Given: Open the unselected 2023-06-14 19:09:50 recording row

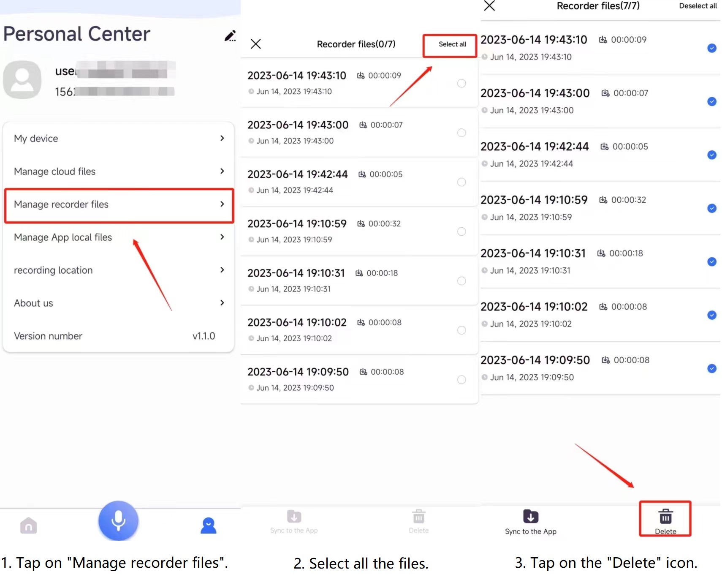Looking at the screenshot, I should point(359,379).
